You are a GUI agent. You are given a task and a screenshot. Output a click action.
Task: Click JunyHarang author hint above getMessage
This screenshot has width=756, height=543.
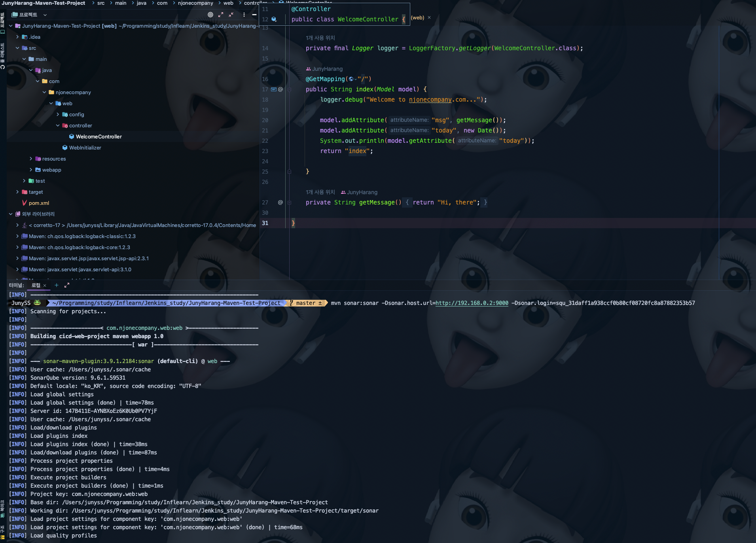359,192
